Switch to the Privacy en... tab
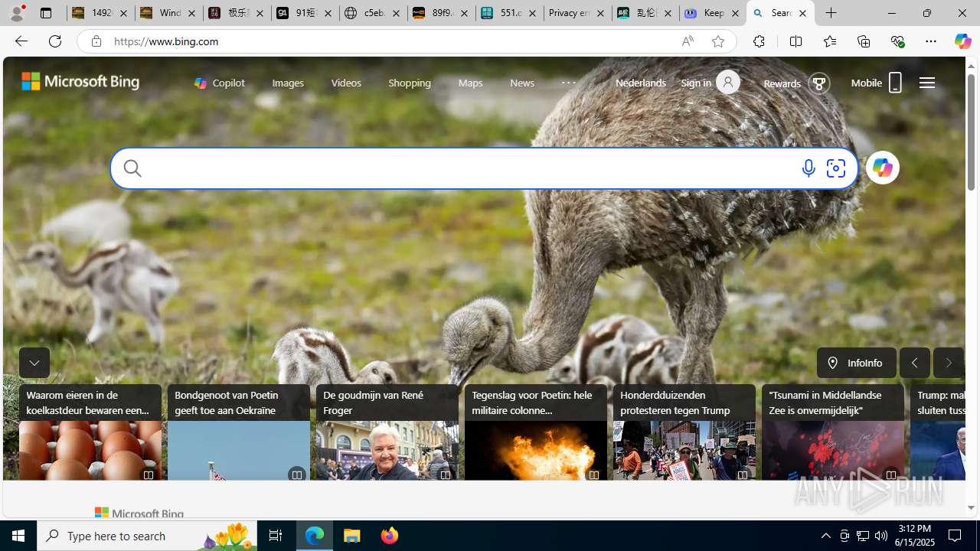The height and width of the screenshot is (551, 980). 577,13
